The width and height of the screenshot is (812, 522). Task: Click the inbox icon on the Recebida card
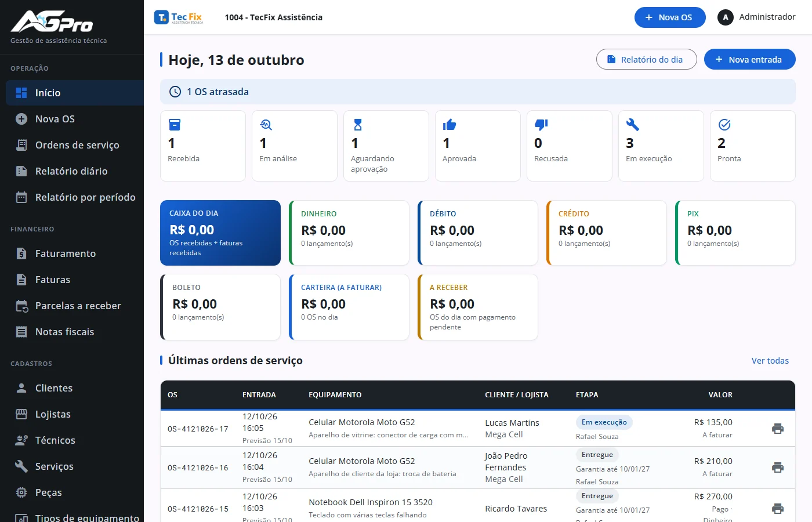[174, 125]
